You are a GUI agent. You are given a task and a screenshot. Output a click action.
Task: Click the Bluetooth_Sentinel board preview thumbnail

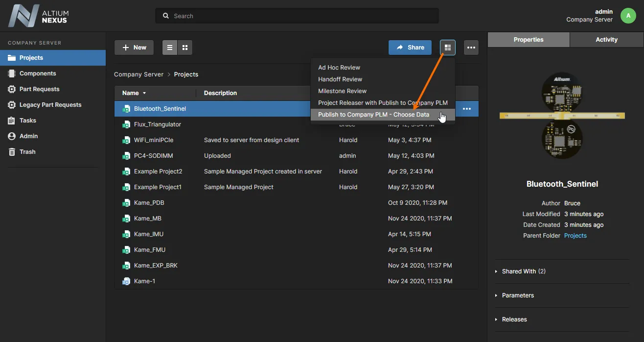pyautogui.click(x=562, y=116)
